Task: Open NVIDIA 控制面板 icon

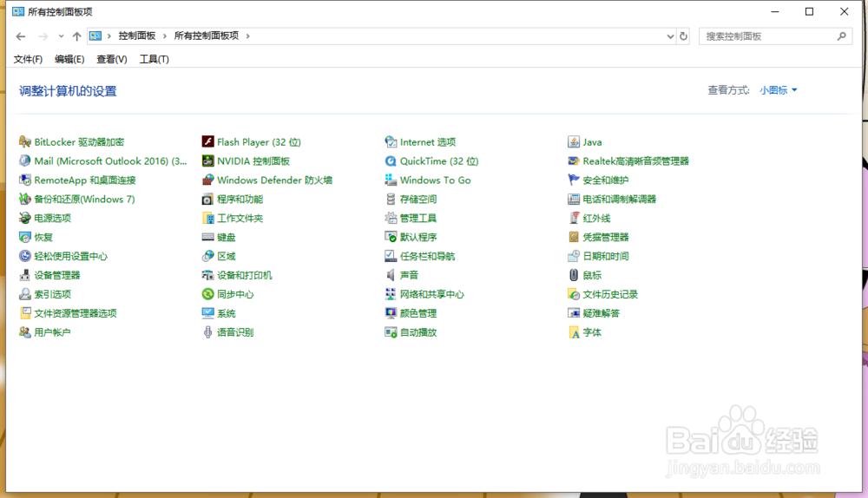Action: [x=207, y=161]
